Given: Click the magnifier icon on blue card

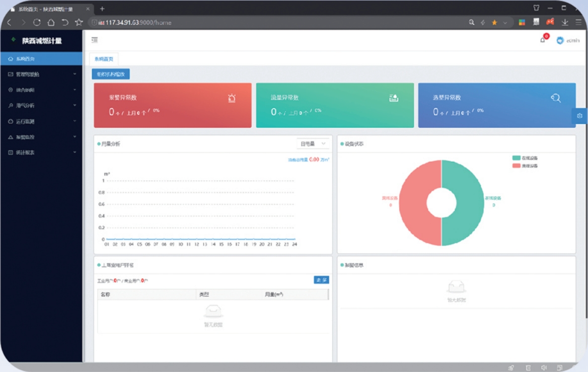Looking at the screenshot, I should coord(556,98).
